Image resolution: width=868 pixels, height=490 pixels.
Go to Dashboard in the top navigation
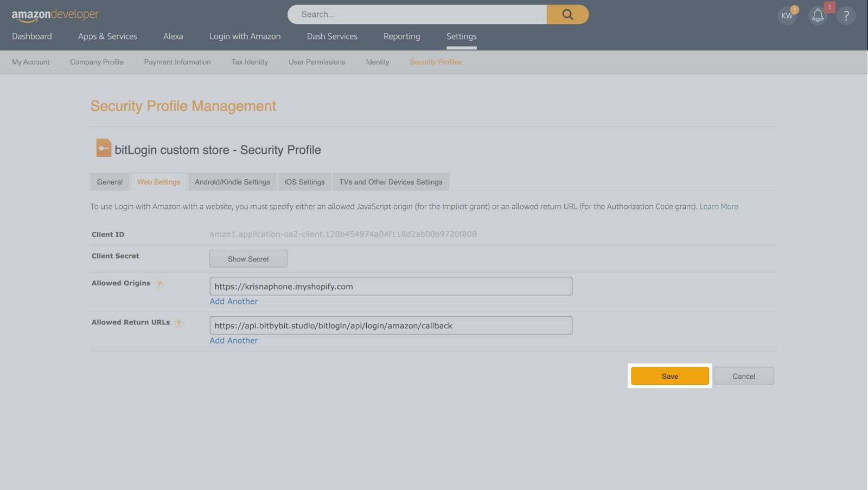point(32,36)
